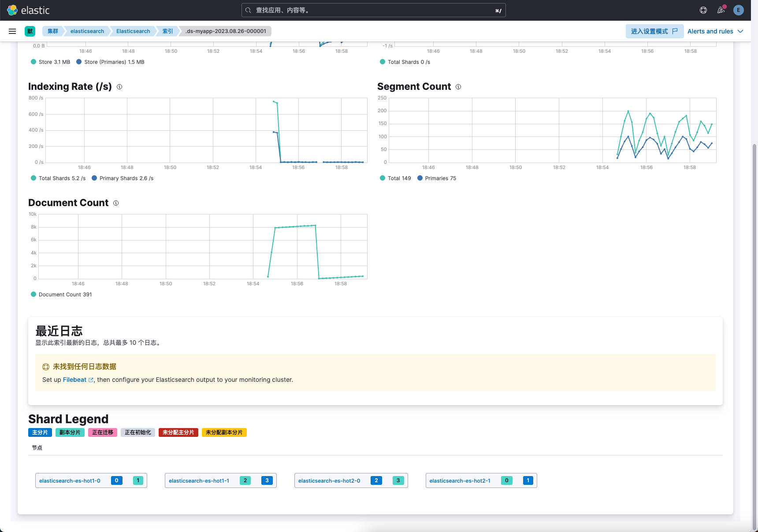Click the no-logs warning lifebuoy icon

point(46,367)
